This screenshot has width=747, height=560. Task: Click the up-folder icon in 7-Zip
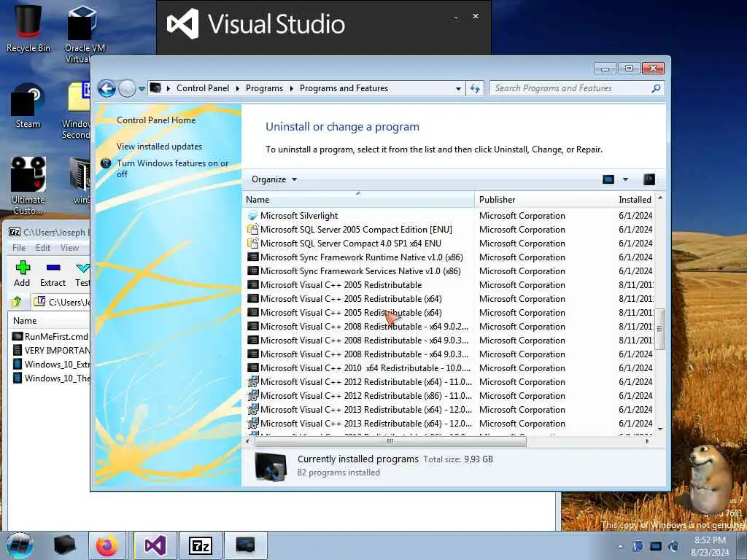coord(18,302)
